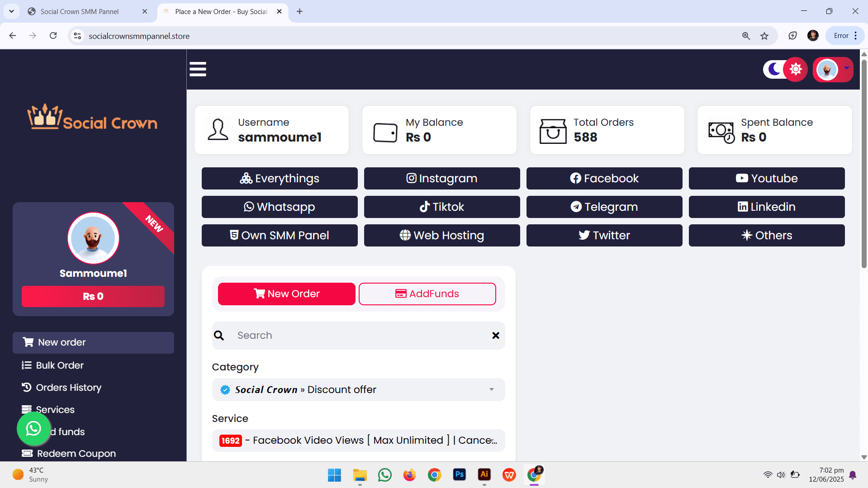Clear search with the X icon

[496, 336]
